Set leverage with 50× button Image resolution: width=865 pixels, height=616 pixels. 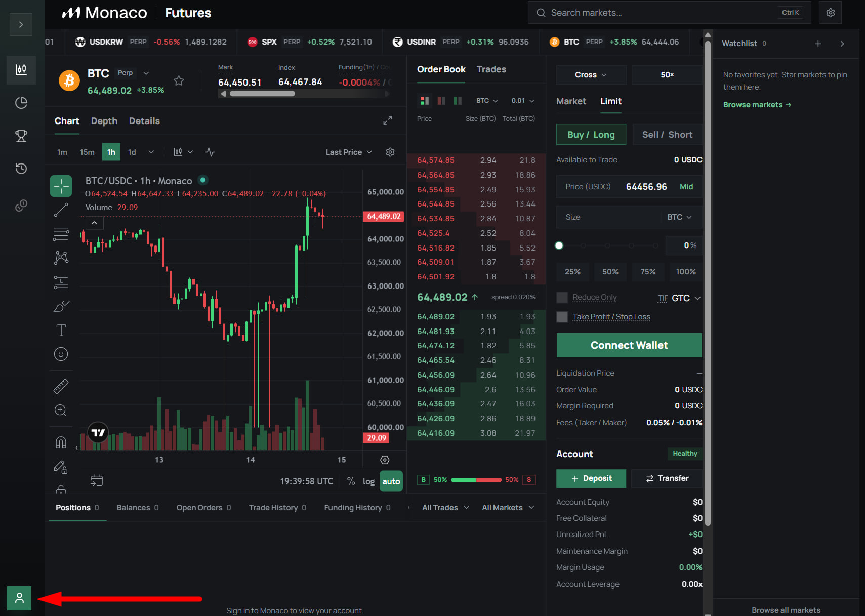point(667,75)
